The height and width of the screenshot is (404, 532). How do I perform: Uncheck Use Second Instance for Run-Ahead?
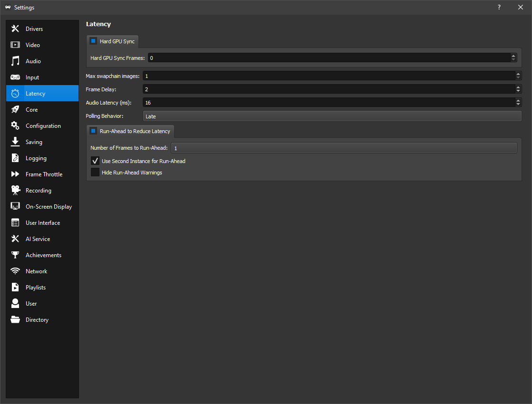click(x=95, y=161)
